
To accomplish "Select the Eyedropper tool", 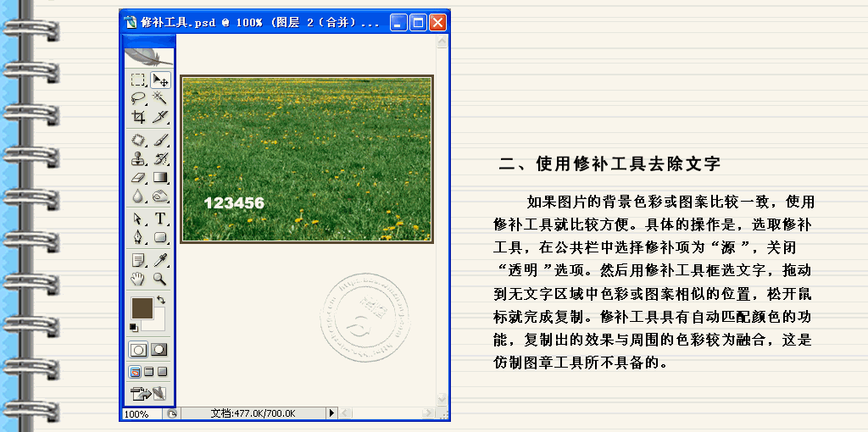I will point(160,260).
